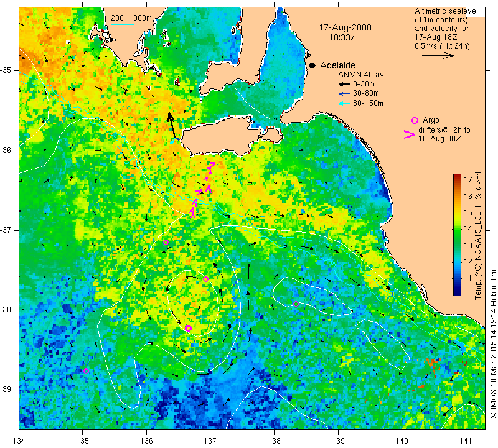Click the magenta drifters chevron legend symbol
The height and width of the screenshot is (448, 498).
[410, 134]
